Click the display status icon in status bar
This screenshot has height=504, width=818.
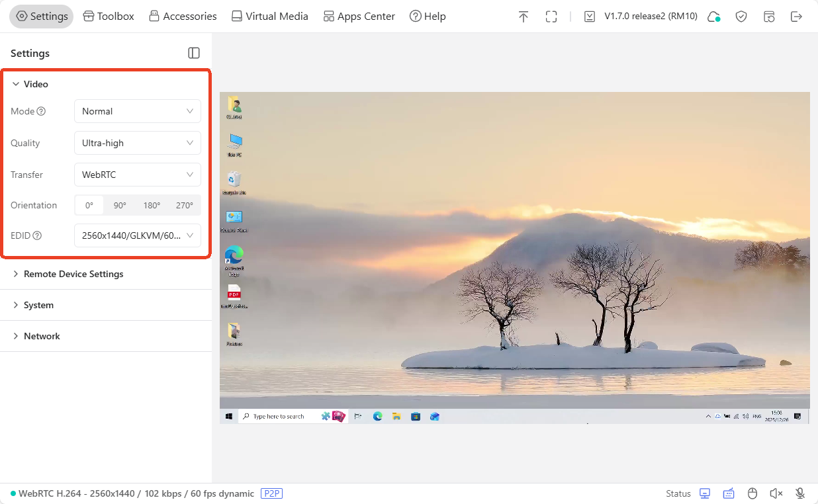(x=705, y=493)
